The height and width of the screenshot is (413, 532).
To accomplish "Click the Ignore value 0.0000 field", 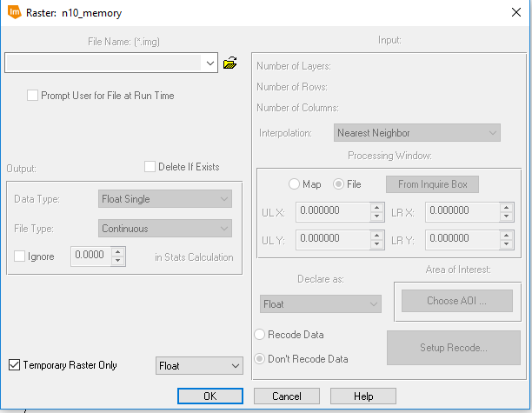I will [91, 256].
